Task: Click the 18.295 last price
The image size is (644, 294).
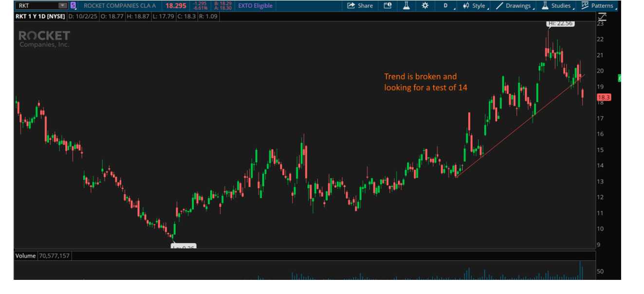Action: (175, 6)
